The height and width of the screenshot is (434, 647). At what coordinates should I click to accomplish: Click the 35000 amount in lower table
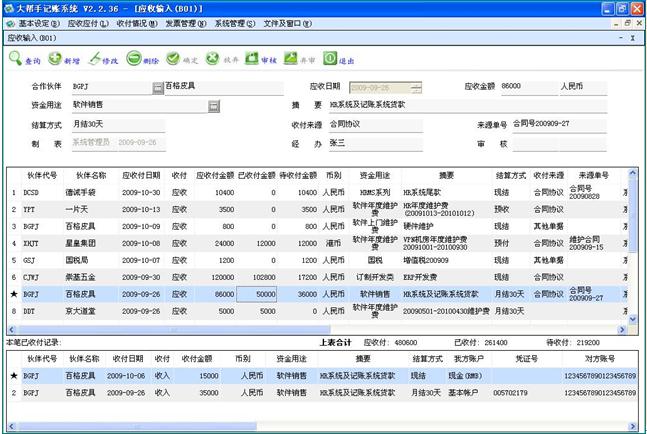click(198, 393)
